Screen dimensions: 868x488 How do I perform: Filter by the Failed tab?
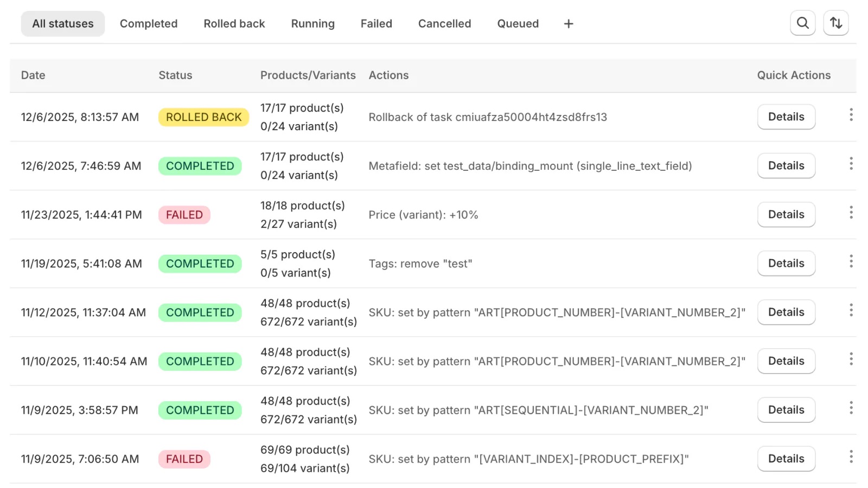click(x=376, y=24)
